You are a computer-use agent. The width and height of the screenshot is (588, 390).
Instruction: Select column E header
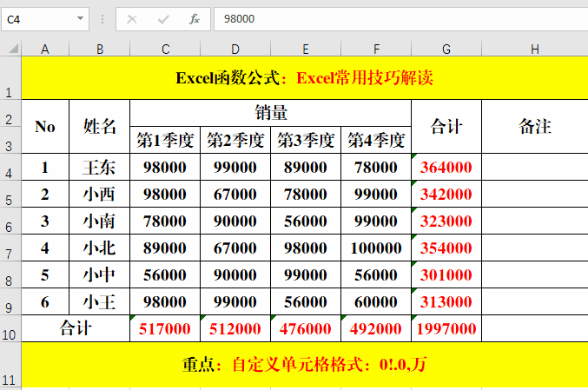click(306, 49)
